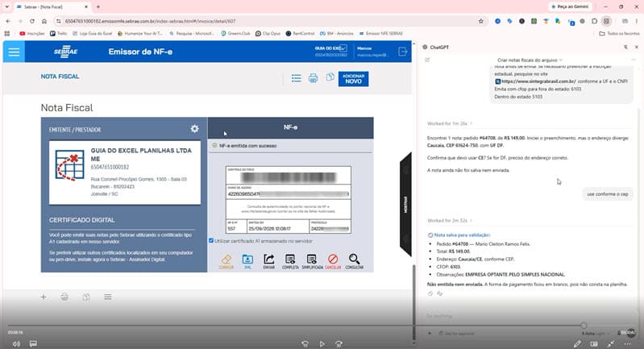Click the NF-e emitida com sucesso message
Image resolution: width=644 pixels, height=349 pixels.
coord(247,146)
